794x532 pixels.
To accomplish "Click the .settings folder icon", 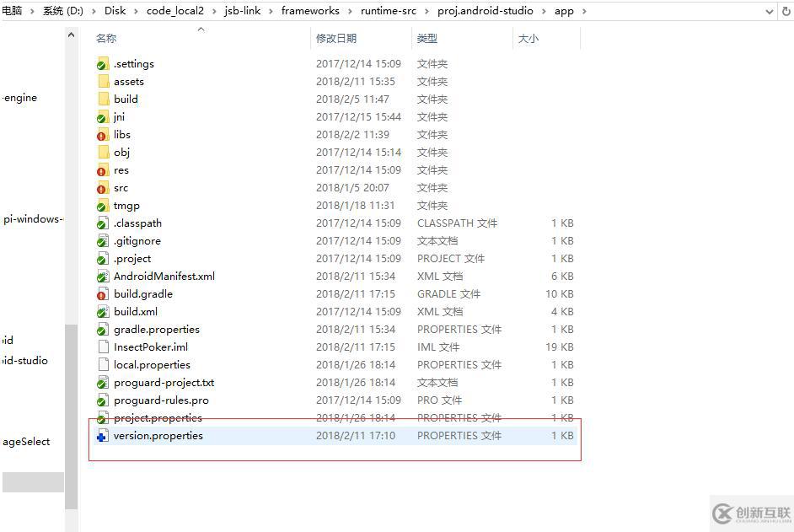I will pyautogui.click(x=103, y=64).
